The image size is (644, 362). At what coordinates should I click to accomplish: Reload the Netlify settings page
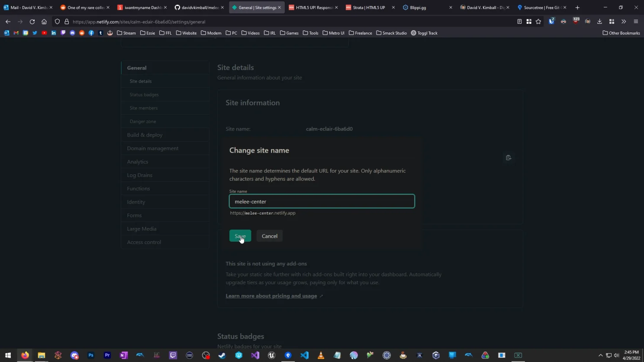click(x=32, y=22)
